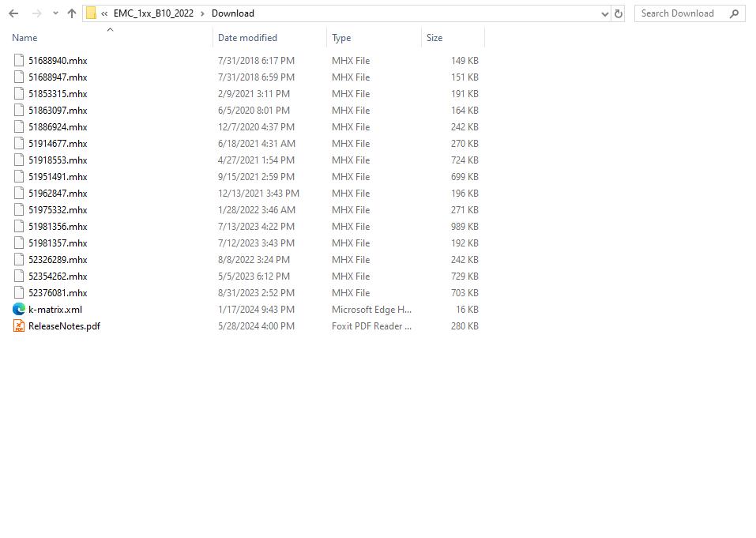The width and height of the screenshot is (756, 538).
Task: Click the PDF icon of ReleaseNotes.pdf
Action: coord(19,326)
